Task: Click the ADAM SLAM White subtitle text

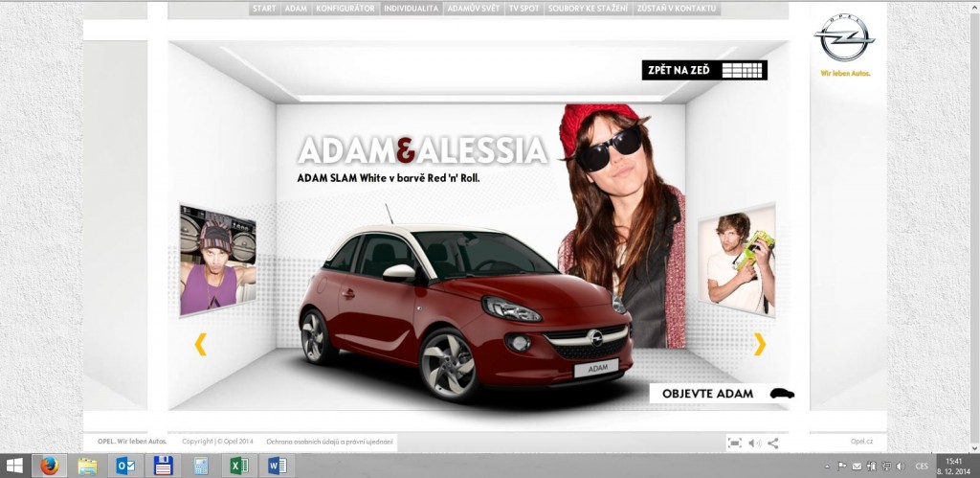Action: pyautogui.click(x=389, y=178)
